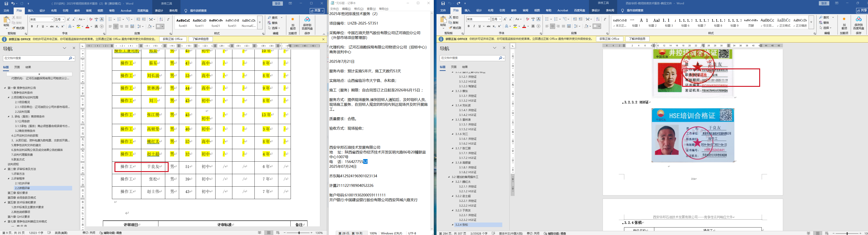This screenshot has height=235, width=868.
Task: Open the 视图 tab in right Word
Action: 537,11
